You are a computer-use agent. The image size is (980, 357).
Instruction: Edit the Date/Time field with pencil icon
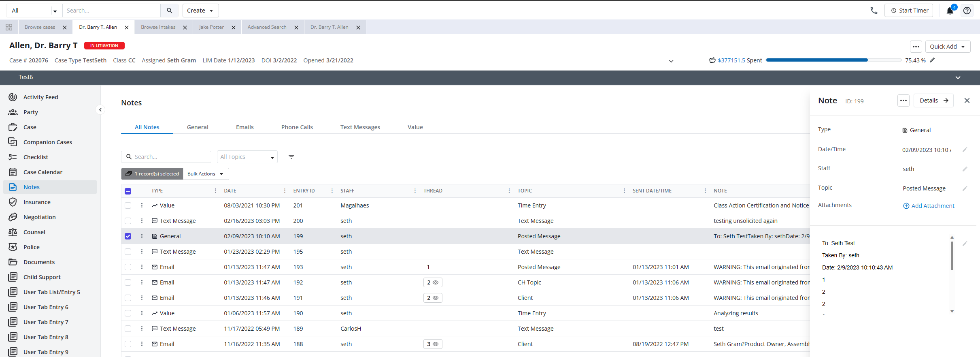(965, 150)
